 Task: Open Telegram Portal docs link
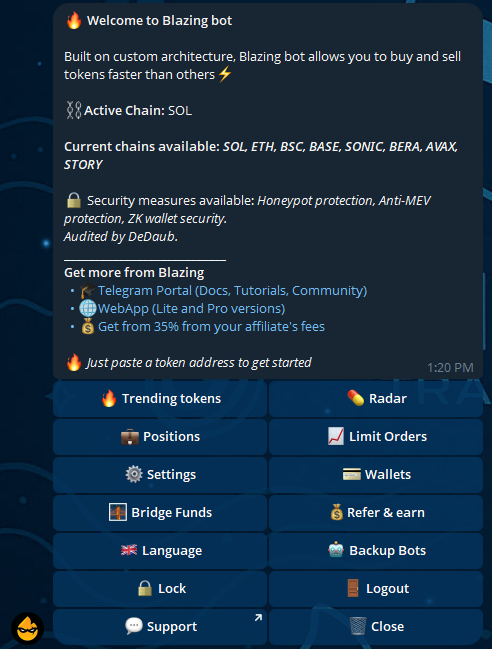[232, 291]
